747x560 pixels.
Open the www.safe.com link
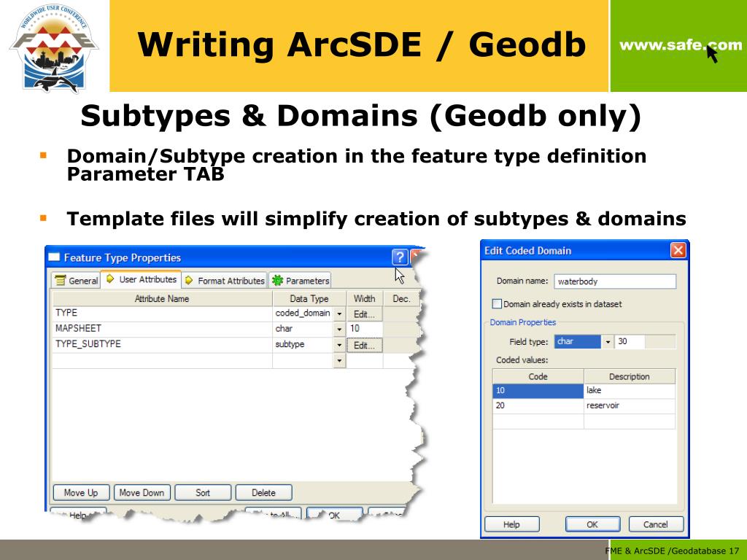681,45
